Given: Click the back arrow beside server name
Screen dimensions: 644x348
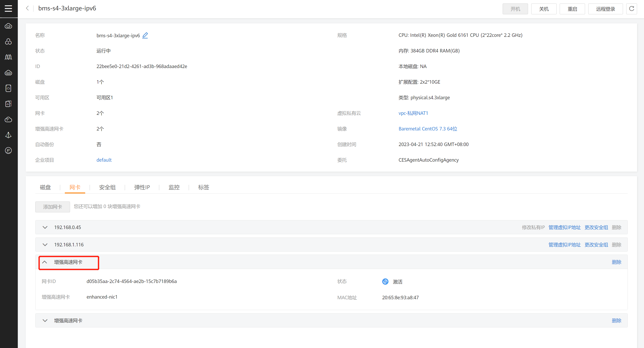Looking at the screenshot, I should click(x=27, y=8).
